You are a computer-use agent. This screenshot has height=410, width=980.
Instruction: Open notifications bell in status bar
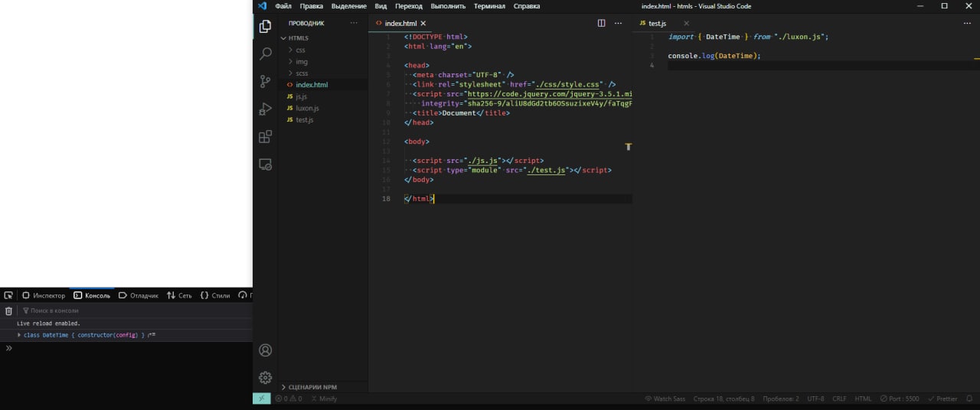[969, 399]
